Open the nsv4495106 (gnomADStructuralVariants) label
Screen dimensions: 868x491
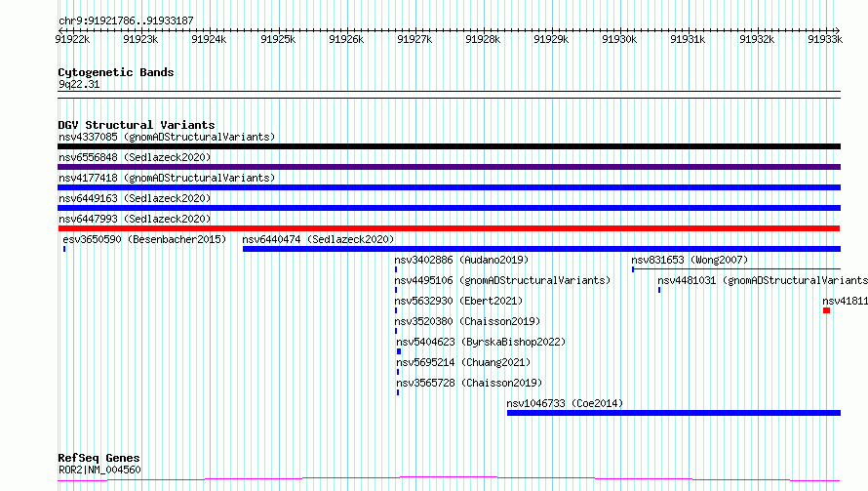coord(502,280)
